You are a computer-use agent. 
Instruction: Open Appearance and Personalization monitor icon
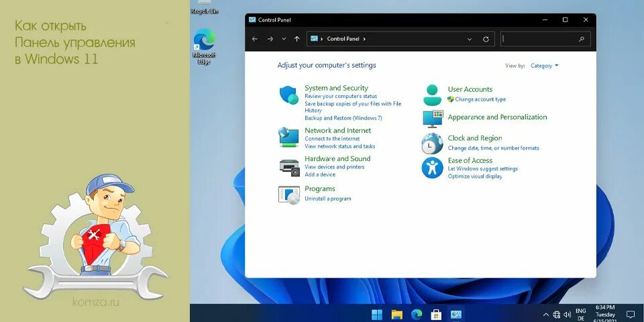click(x=433, y=118)
